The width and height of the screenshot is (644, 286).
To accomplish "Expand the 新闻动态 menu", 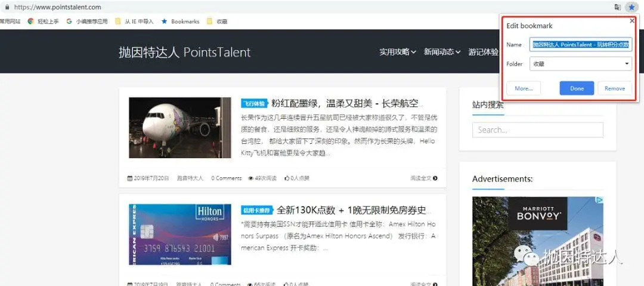I will click(442, 52).
